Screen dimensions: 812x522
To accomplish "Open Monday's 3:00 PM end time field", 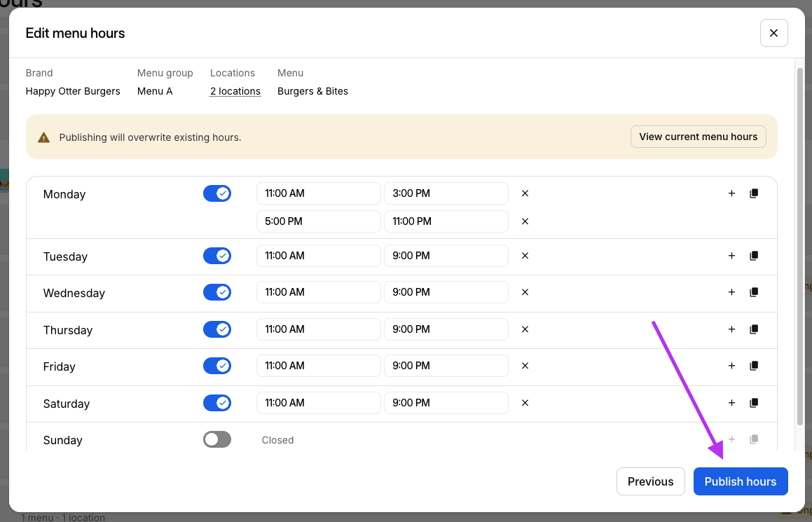I will (446, 193).
